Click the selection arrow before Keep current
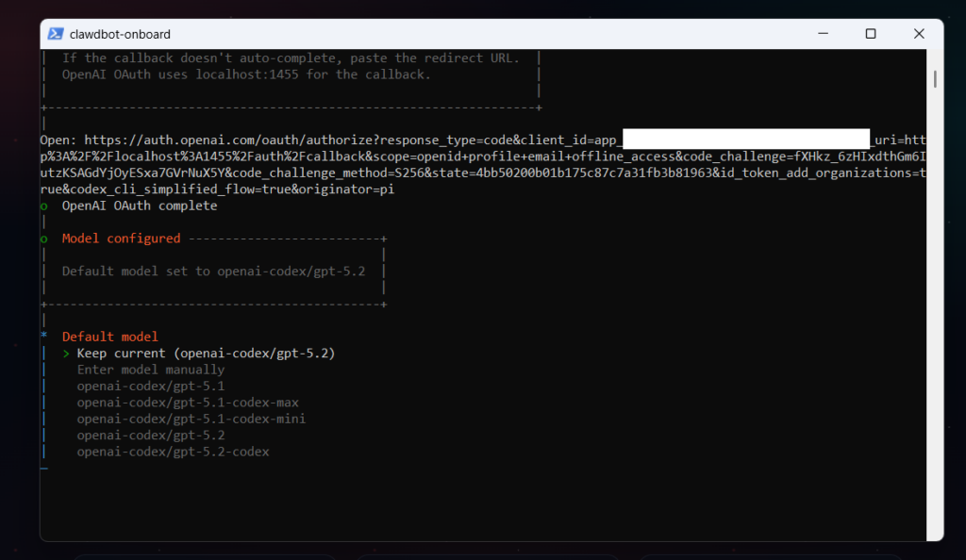This screenshot has width=966, height=560. [66, 354]
